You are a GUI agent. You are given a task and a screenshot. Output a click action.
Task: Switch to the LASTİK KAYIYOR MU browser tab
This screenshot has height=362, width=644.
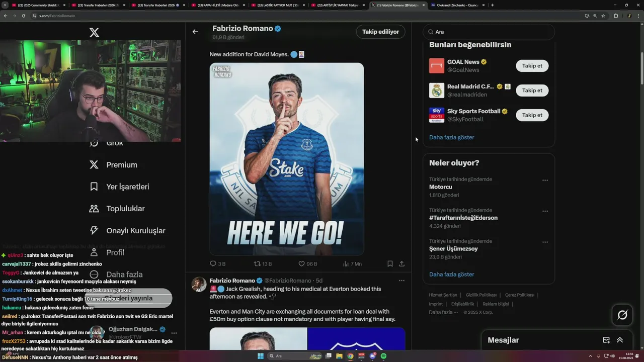(277, 5)
